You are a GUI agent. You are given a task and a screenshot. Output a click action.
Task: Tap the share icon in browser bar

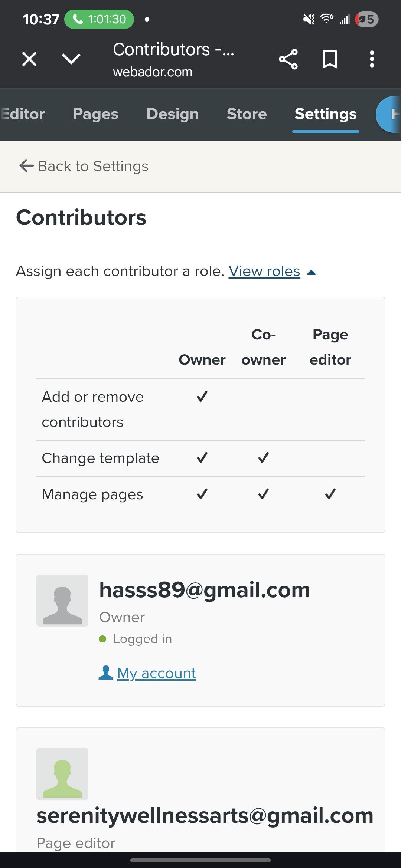point(288,59)
